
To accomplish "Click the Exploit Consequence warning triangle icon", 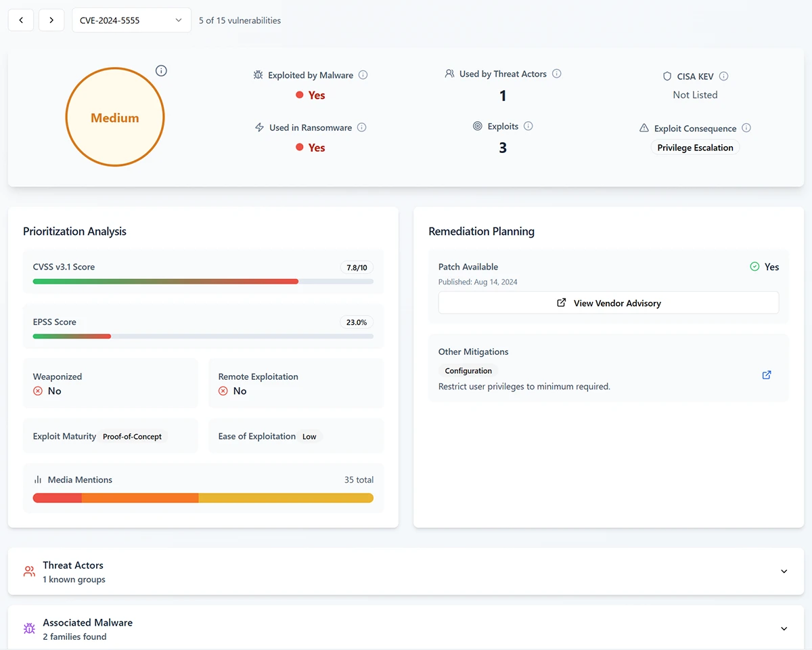I will coord(645,128).
